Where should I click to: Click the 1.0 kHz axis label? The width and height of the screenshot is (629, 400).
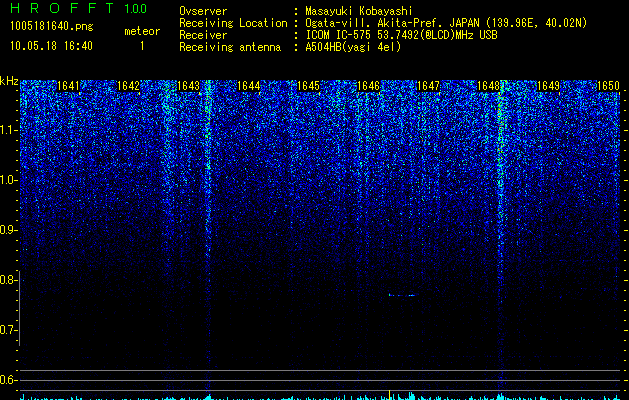click(x=8, y=180)
